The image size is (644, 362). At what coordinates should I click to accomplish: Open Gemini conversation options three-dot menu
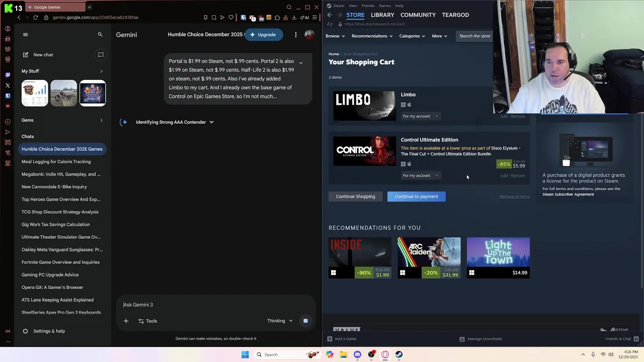[296, 35]
